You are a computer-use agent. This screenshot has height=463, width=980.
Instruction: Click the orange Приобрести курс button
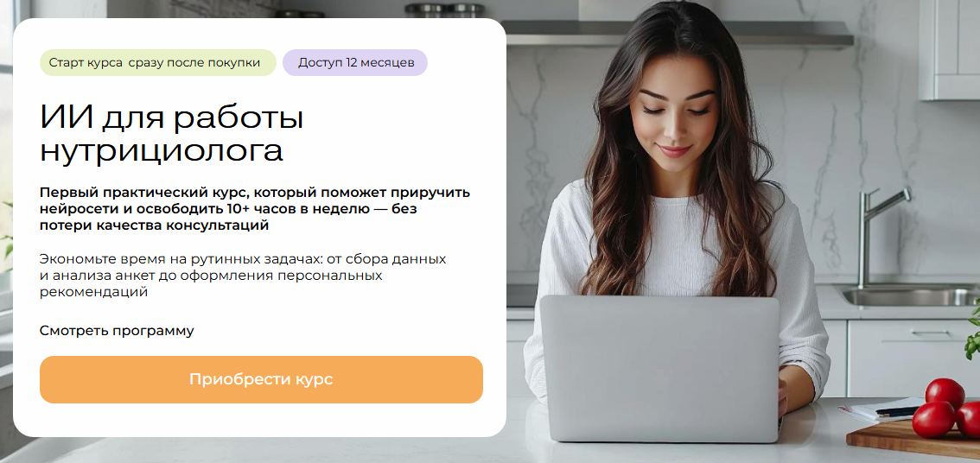click(x=261, y=379)
